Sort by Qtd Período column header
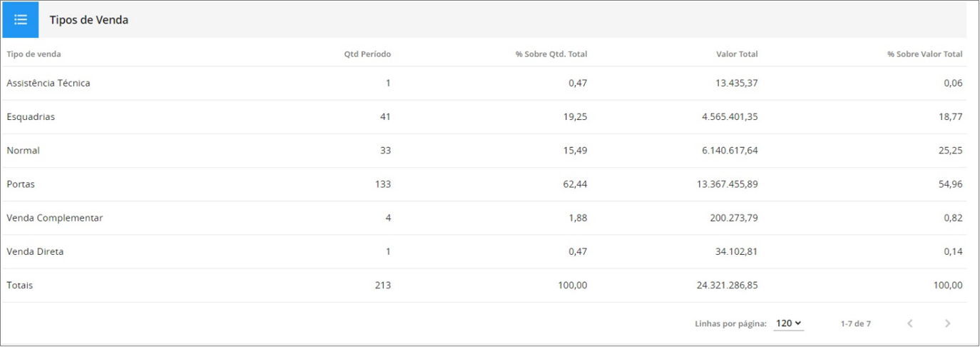980x347 pixels. [367, 54]
